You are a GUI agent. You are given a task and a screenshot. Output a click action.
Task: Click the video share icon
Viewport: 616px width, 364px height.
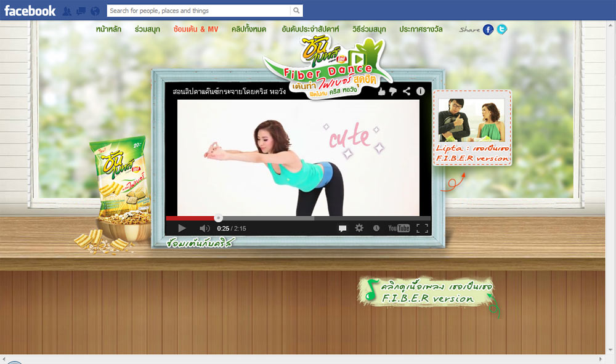407,92
